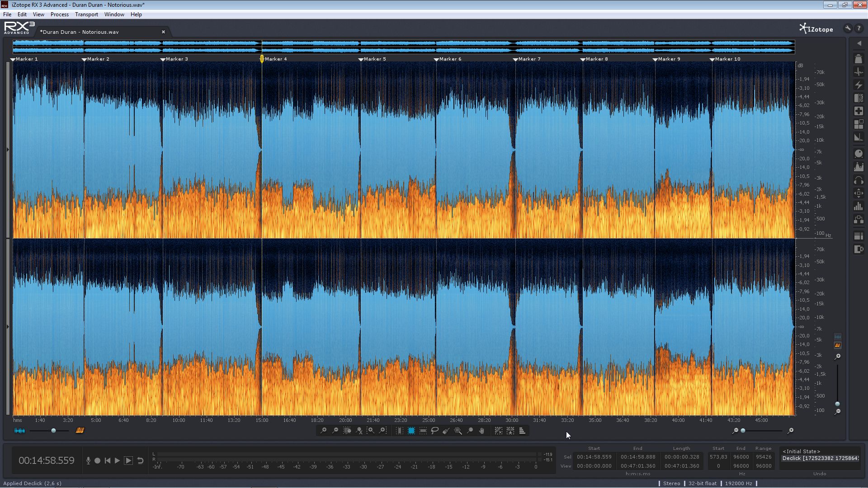Open the Transport menu

(x=86, y=14)
